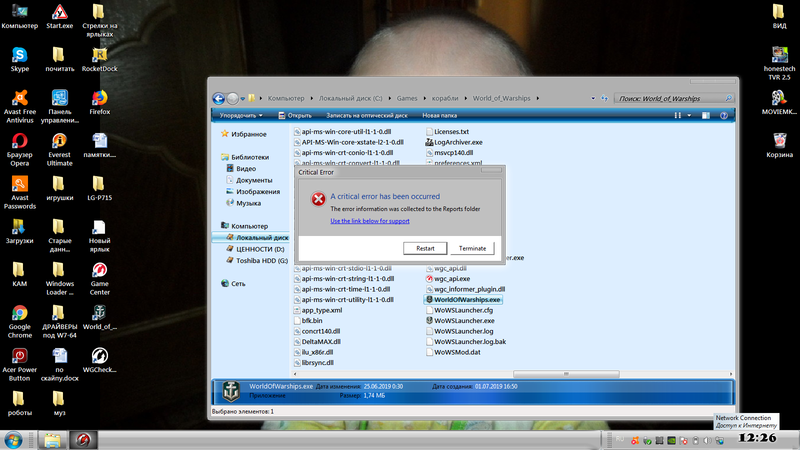Open Start.exe desktop icon
Image resolution: width=800 pixels, height=450 pixels.
coord(60,16)
